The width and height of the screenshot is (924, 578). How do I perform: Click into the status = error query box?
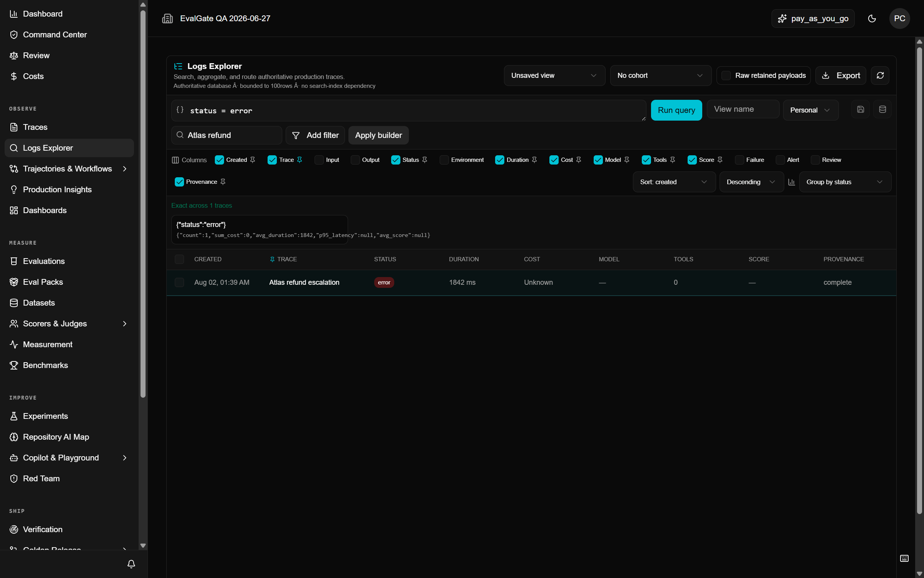point(409,111)
